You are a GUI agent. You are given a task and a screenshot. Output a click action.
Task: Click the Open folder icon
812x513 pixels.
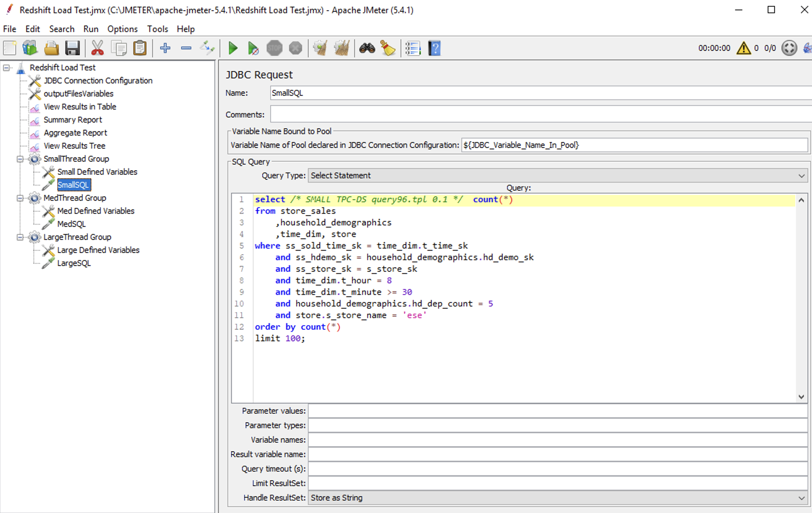[51, 48]
